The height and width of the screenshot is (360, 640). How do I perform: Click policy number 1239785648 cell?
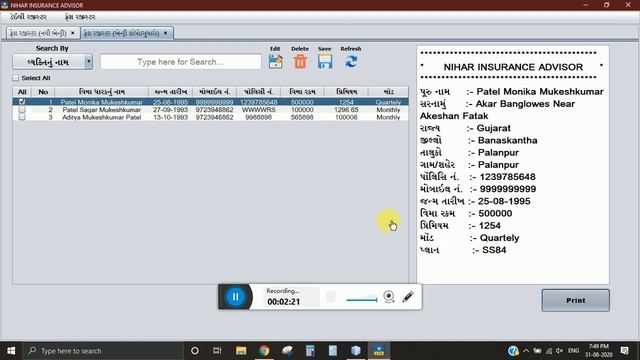(x=259, y=102)
